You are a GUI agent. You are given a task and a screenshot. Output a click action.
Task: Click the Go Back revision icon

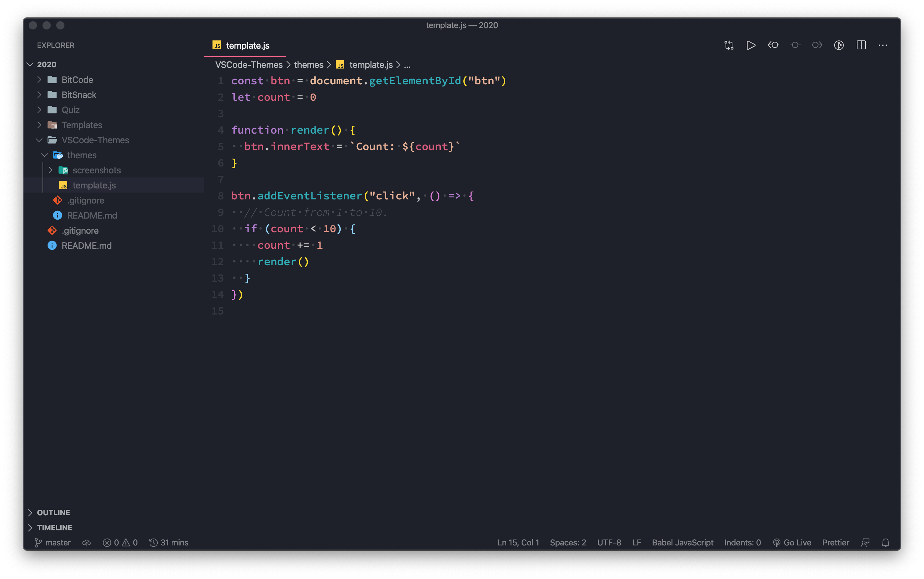[x=773, y=45]
